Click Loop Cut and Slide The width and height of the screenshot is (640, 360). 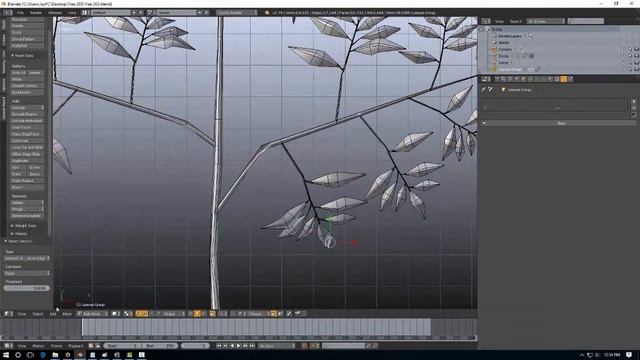pyautogui.click(x=27, y=147)
